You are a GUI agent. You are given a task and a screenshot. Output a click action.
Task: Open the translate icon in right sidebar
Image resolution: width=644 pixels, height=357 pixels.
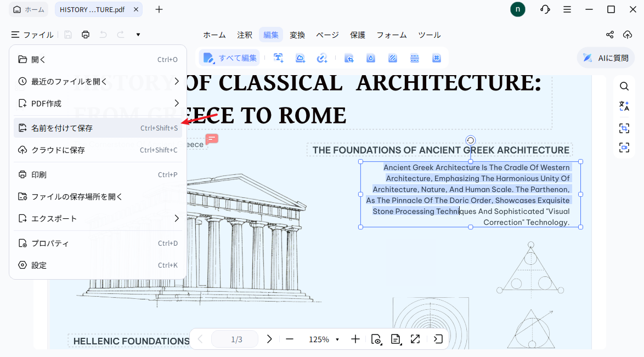click(x=624, y=106)
